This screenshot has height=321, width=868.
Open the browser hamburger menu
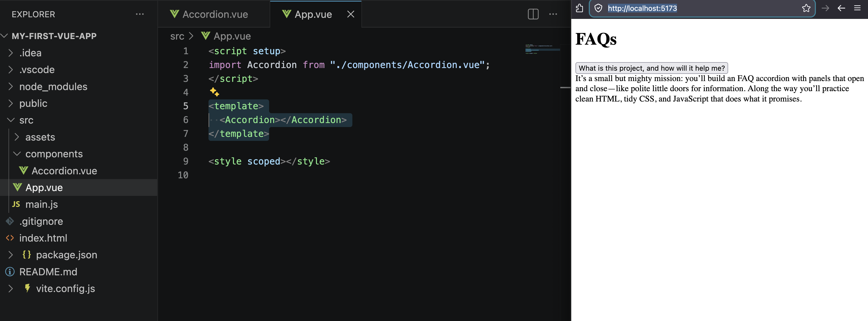pyautogui.click(x=857, y=8)
